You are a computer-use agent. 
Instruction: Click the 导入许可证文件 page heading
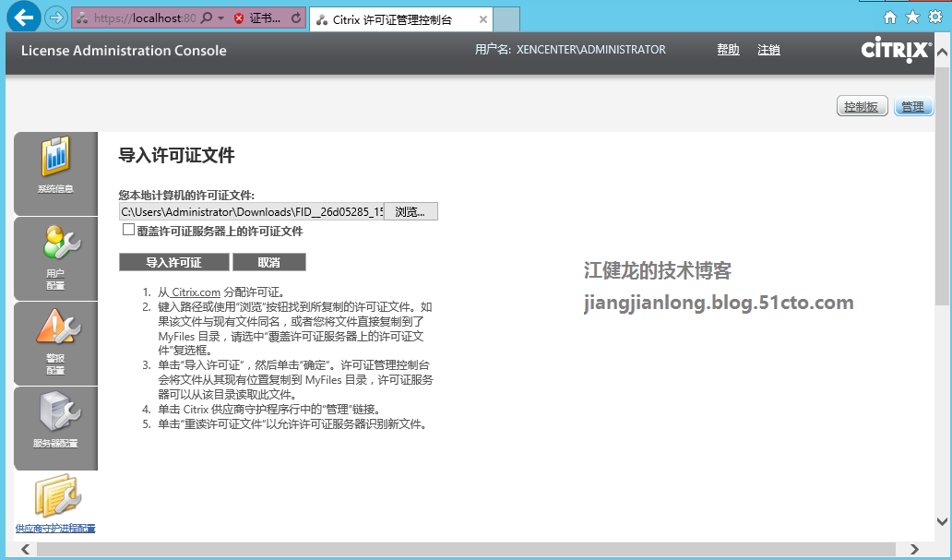(x=177, y=156)
